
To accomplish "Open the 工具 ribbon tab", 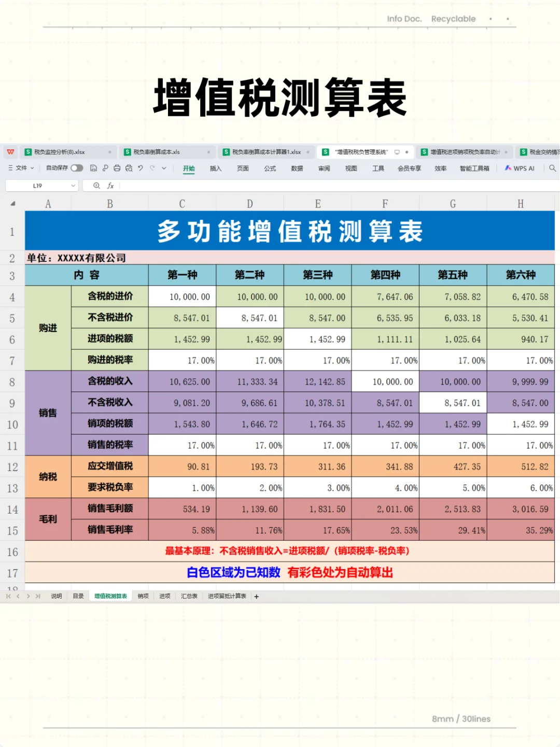I will click(x=378, y=169).
